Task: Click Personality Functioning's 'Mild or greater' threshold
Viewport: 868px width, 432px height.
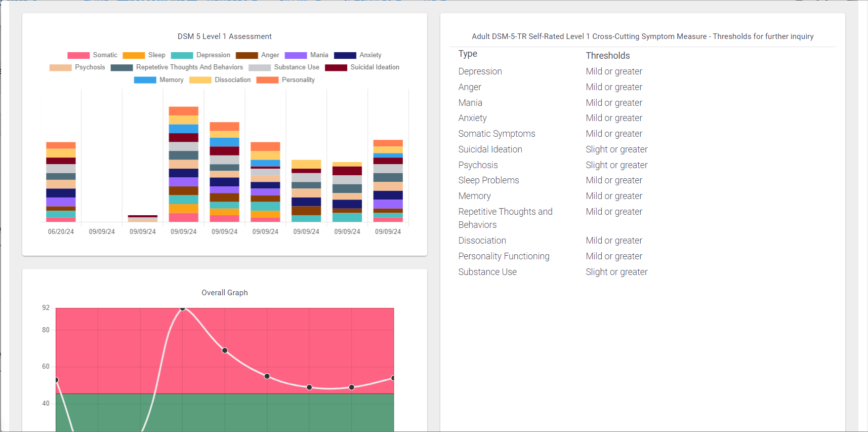Action: [614, 256]
